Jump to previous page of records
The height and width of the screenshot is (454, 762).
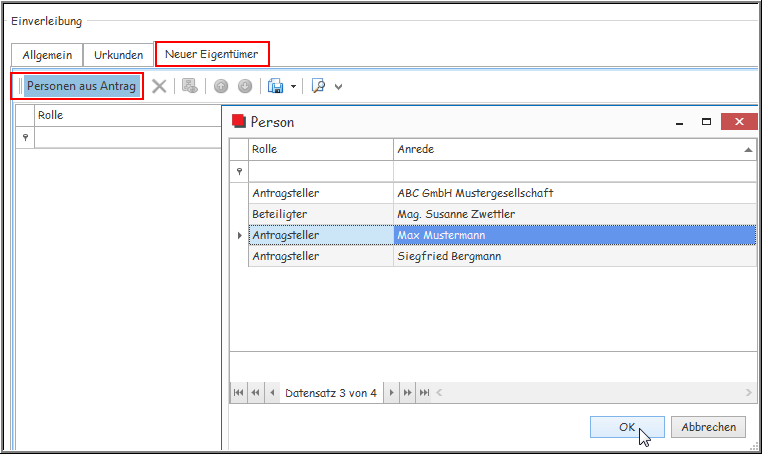click(x=255, y=392)
